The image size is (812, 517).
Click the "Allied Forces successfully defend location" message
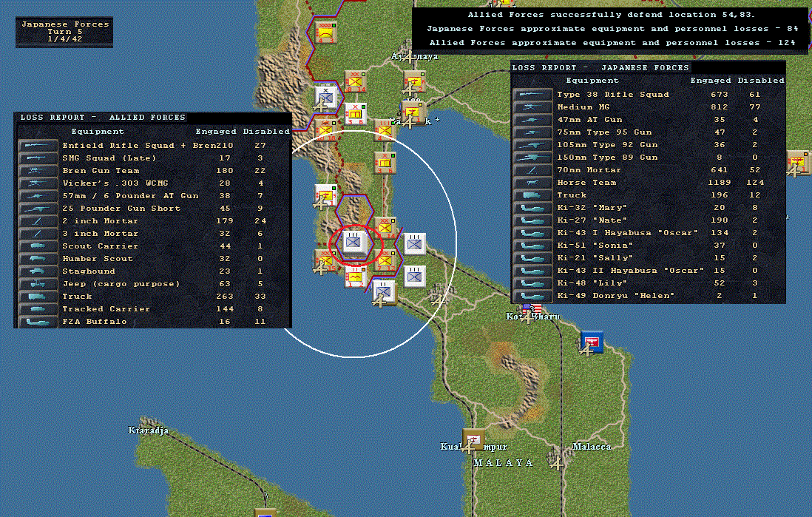pyautogui.click(x=612, y=15)
